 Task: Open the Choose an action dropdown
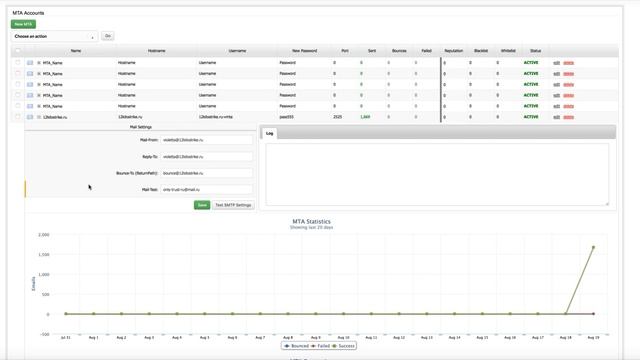tap(54, 36)
